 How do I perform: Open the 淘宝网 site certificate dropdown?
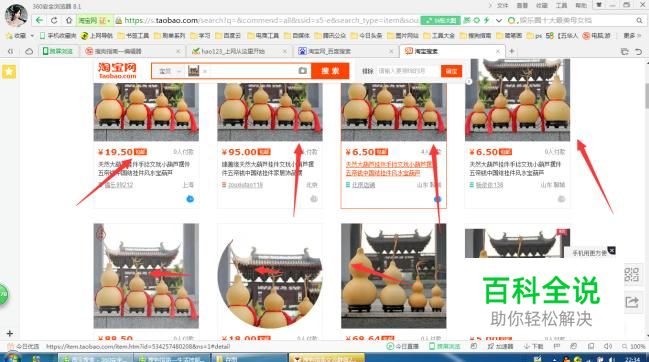coord(94,20)
